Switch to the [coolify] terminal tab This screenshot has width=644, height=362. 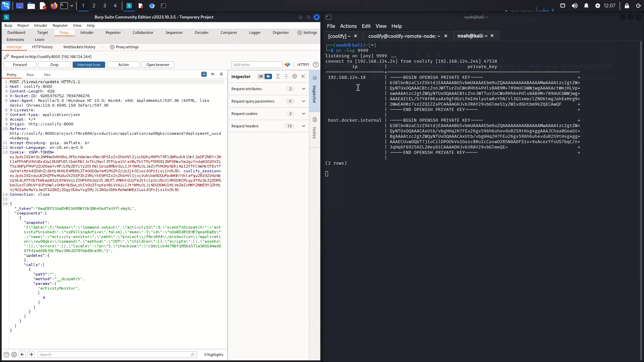coord(339,36)
